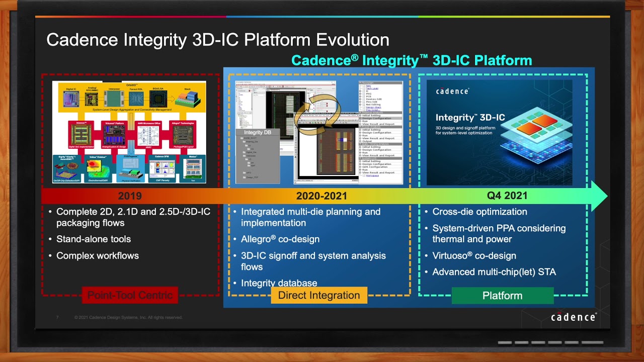The height and width of the screenshot is (362, 644).
Task: Click the slide title 'Cadence Integrity 3D-IC Platform Evolution'
Action: 218,40
